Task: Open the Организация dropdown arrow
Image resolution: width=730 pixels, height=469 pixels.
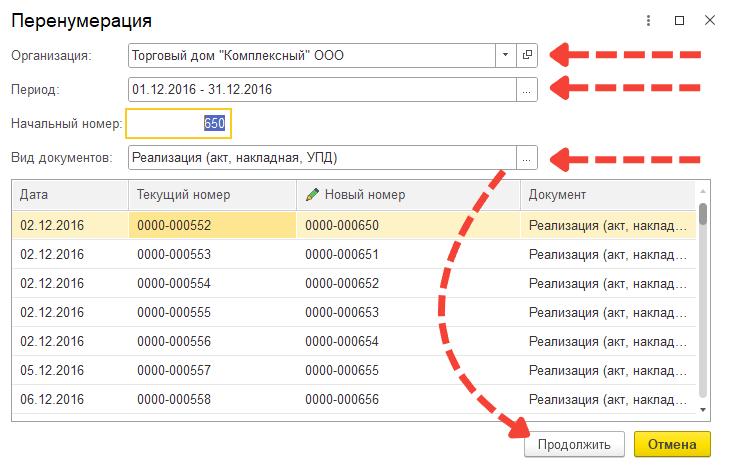Action: pyautogui.click(x=505, y=55)
